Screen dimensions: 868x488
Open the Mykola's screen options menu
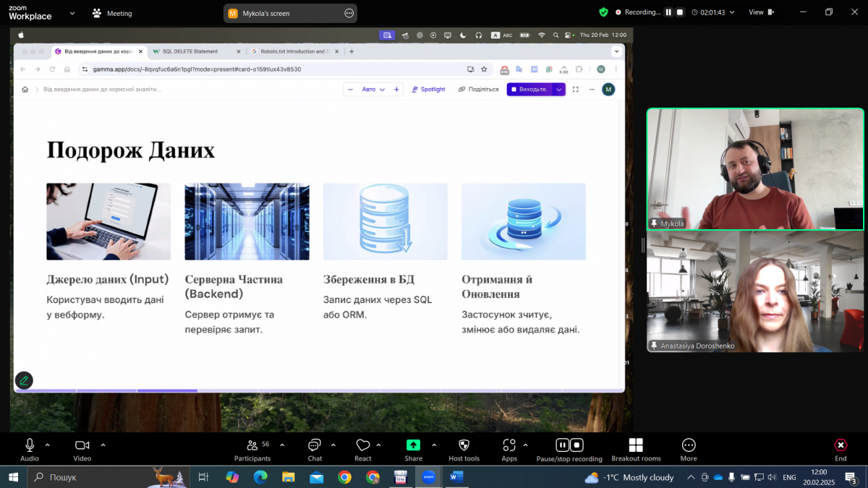pyautogui.click(x=349, y=13)
